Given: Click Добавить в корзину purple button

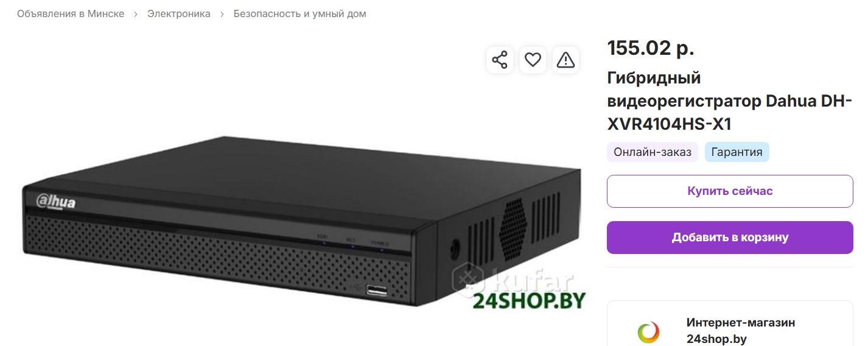Looking at the screenshot, I should (730, 238).
